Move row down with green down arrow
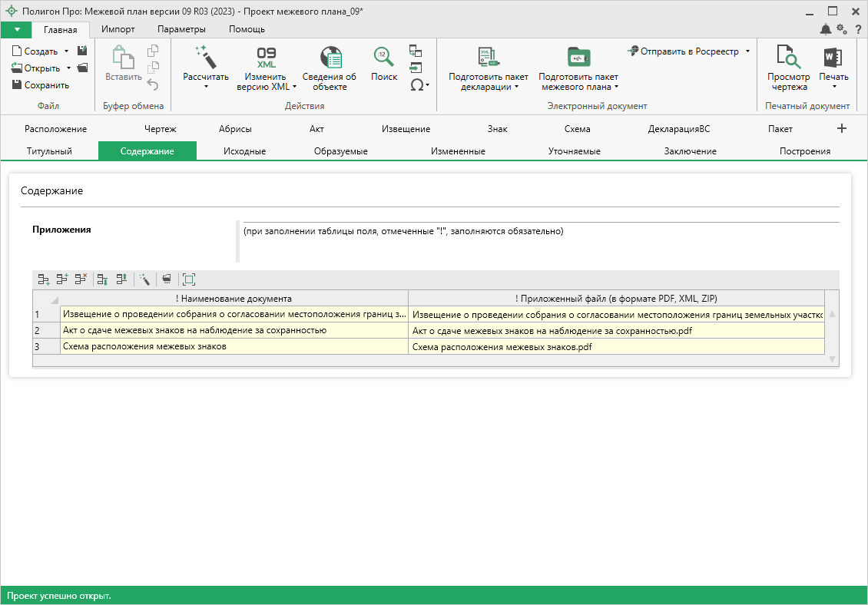 coord(103,279)
